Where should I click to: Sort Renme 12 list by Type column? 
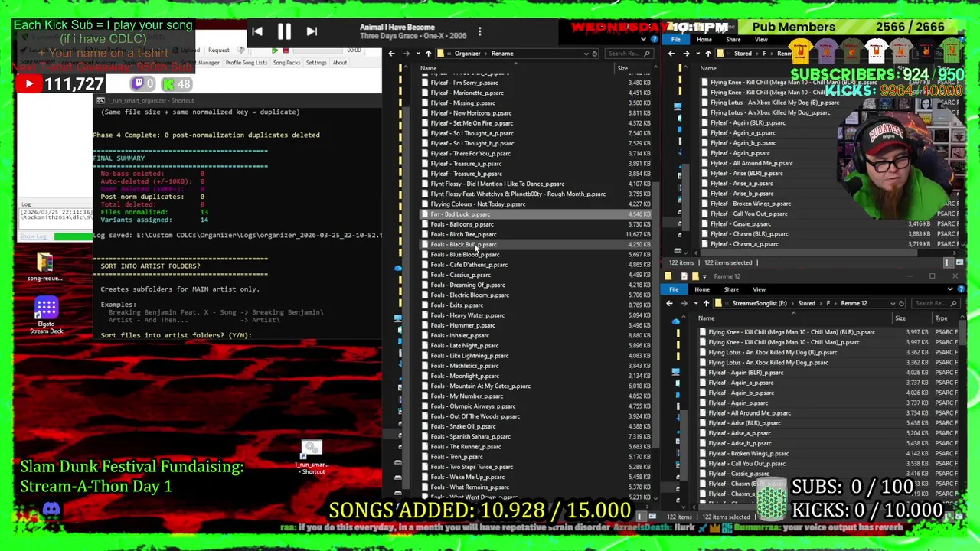tap(941, 318)
